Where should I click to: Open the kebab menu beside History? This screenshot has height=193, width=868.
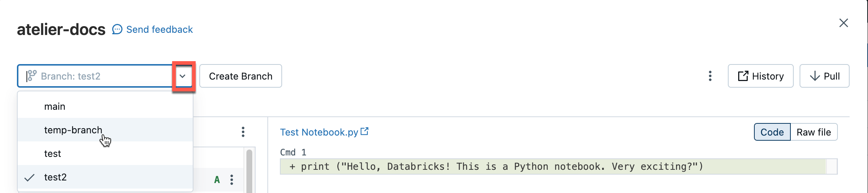pos(710,76)
